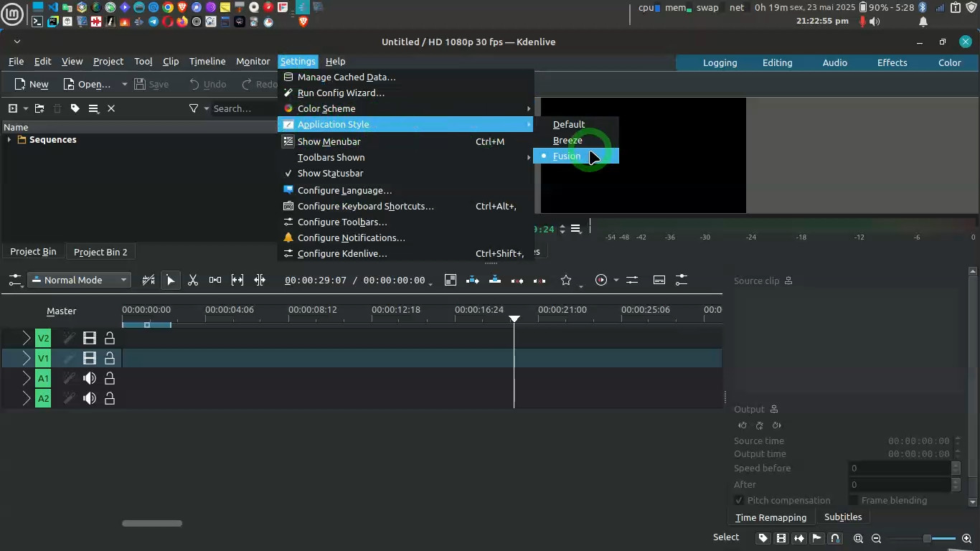Toggle track compositing icon in timeline toolbar

[x=450, y=281]
